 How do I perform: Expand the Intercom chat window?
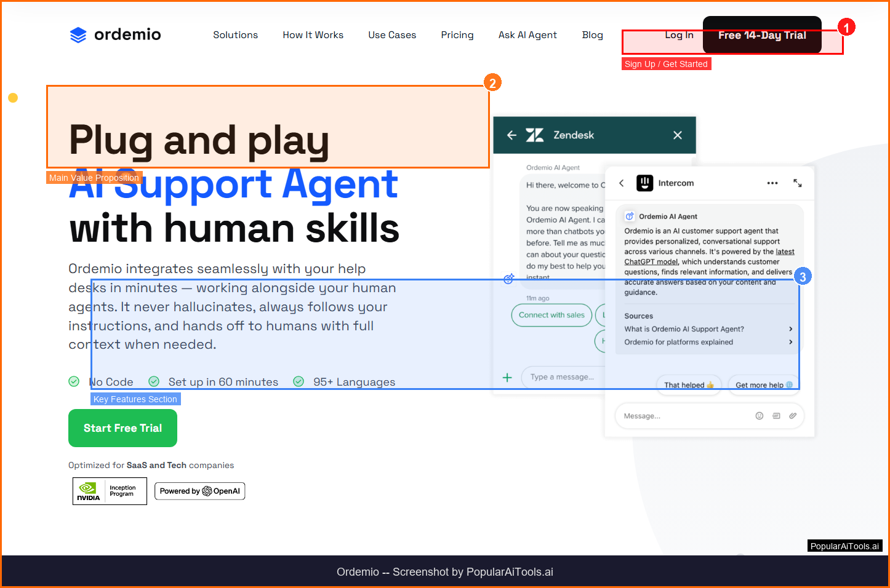point(797,183)
